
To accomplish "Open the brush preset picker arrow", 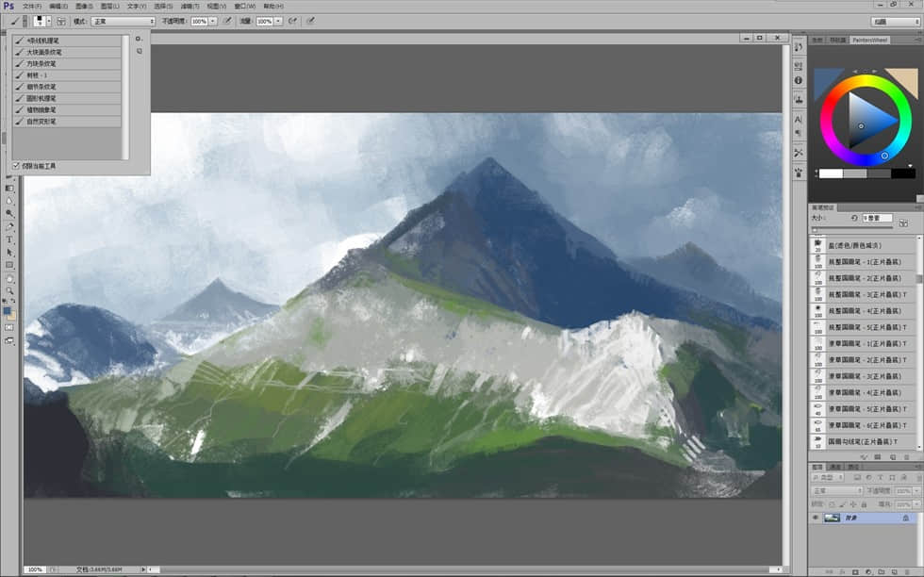I will click(49, 22).
